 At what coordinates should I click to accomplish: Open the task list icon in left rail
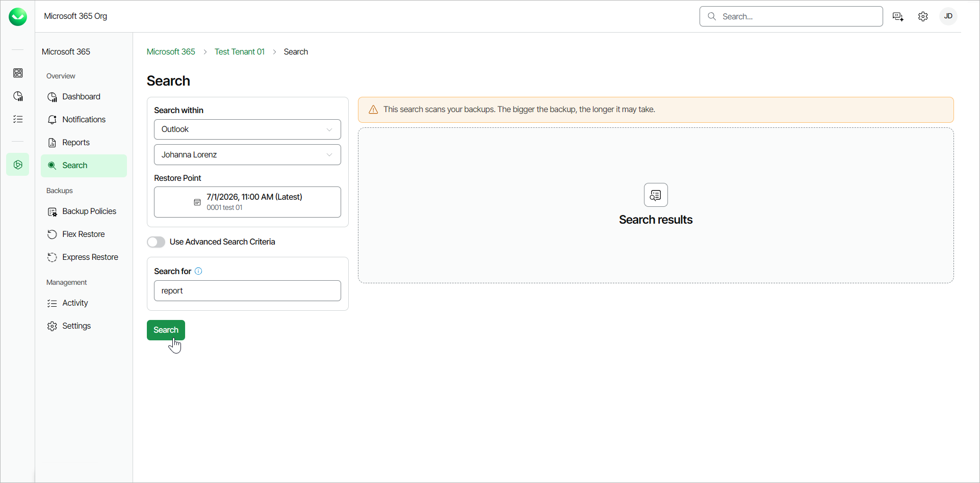point(18,119)
